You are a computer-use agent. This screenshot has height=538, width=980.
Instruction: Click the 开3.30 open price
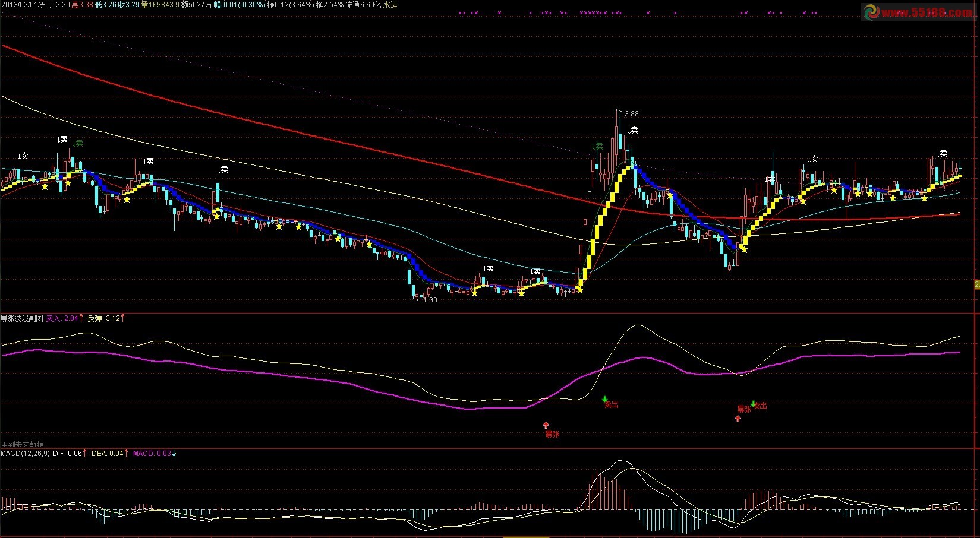[59, 5]
